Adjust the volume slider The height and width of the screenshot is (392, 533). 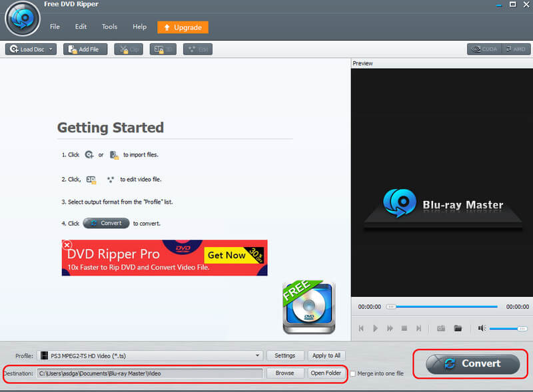508,329
